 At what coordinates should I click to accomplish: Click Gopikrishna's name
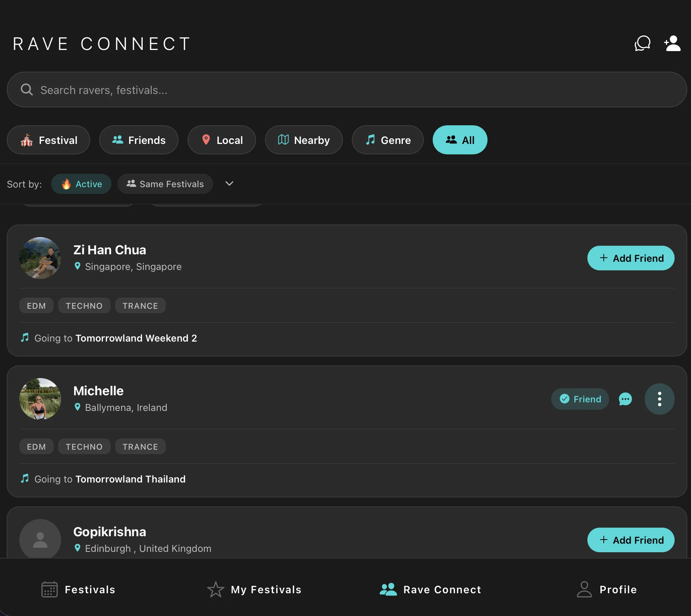[x=110, y=532]
